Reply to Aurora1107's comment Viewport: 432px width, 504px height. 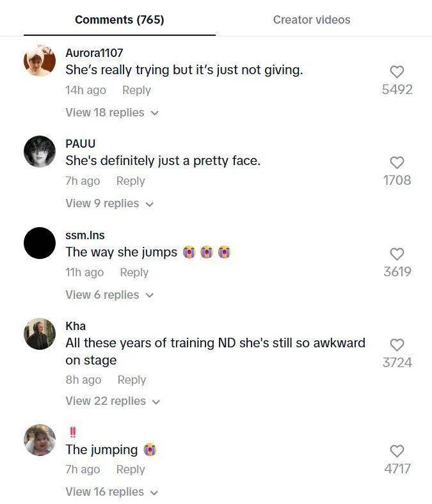tap(136, 90)
